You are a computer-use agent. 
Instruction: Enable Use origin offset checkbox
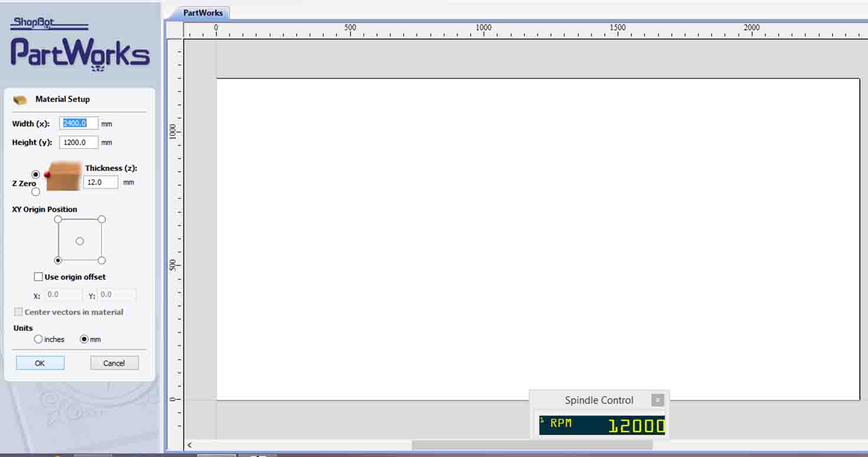(38, 277)
